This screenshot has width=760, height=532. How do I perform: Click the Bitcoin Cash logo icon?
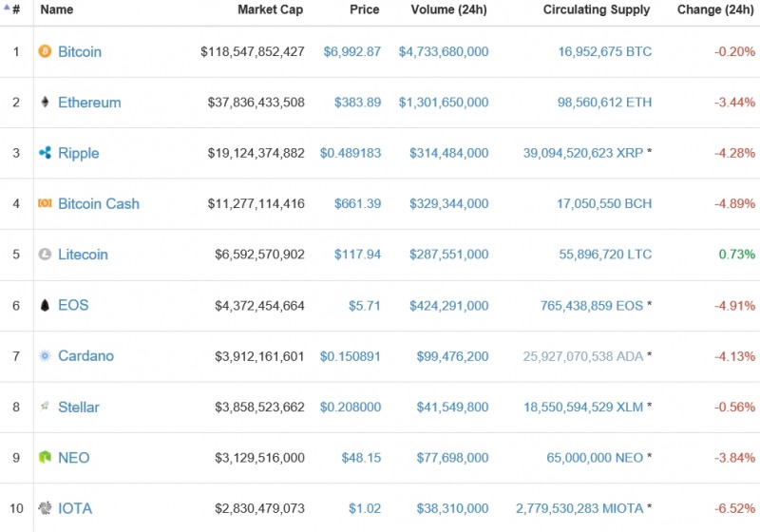tap(45, 203)
